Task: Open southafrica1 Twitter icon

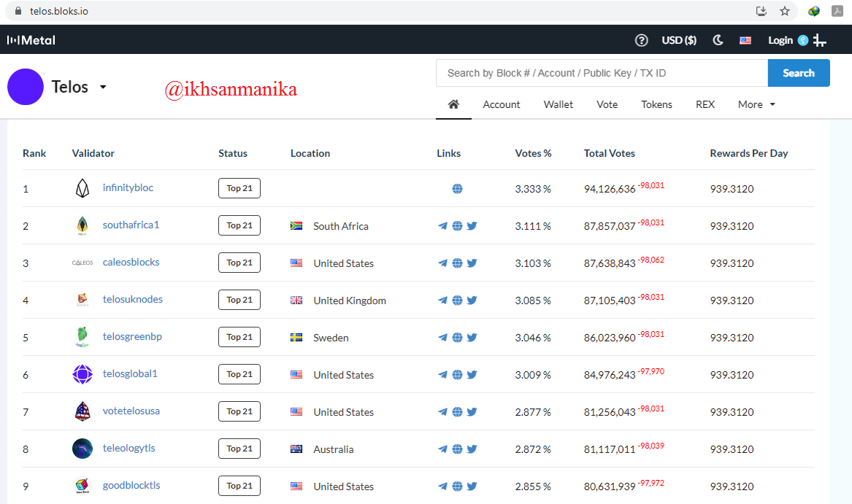Action: pyautogui.click(x=472, y=226)
